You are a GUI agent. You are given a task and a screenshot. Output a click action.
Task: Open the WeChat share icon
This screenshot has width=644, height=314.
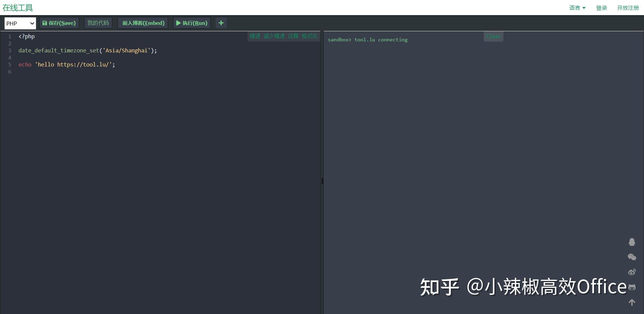[632, 257]
